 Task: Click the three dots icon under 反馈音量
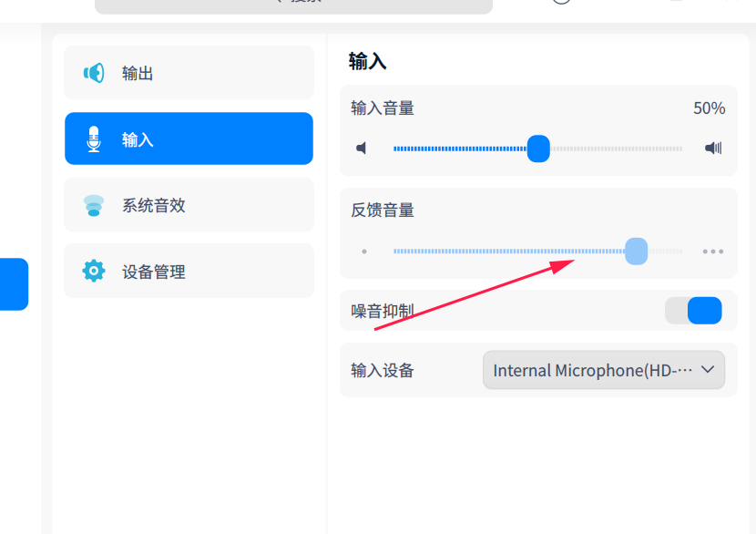[713, 252]
